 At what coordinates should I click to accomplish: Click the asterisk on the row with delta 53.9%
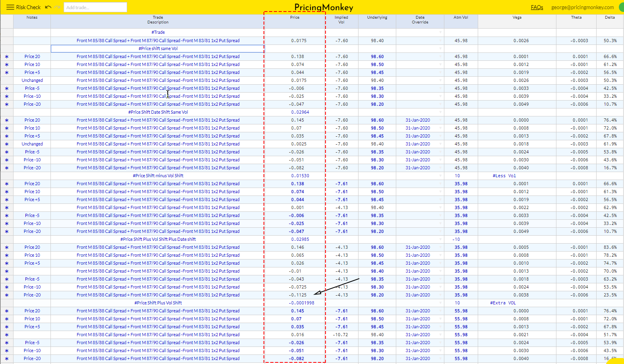tap(7, 343)
